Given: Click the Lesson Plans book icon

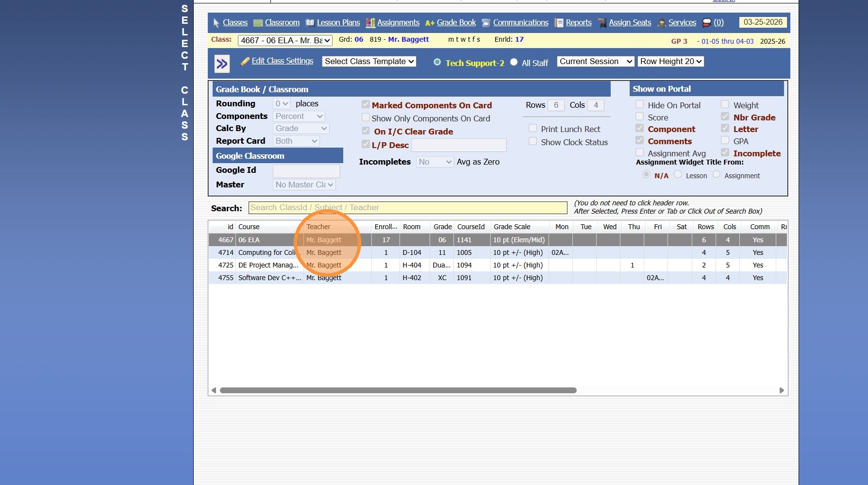Looking at the screenshot, I should point(310,23).
